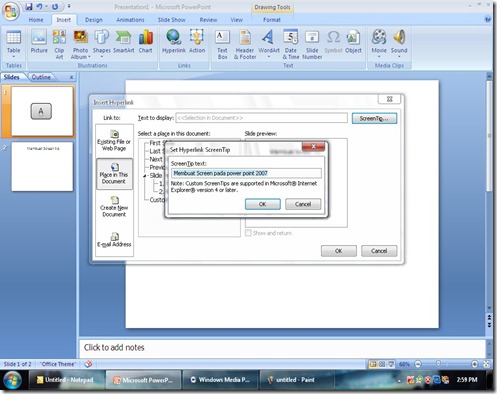
Task: Select Existing File or Web Page link type
Action: click(x=114, y=141)
